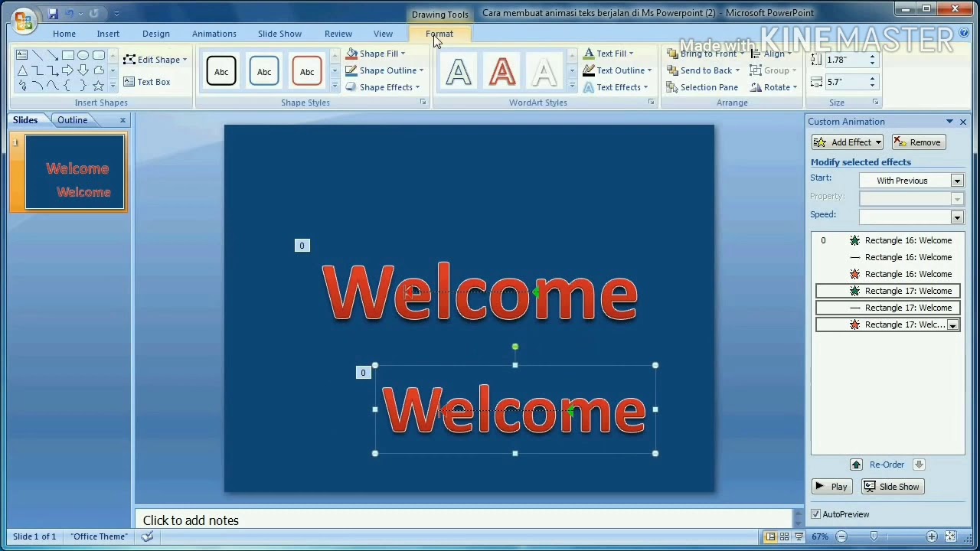Toggle the AutoPreview checkbox
Image resolution: width=980 pixels, height=551 pixels.
815,514
